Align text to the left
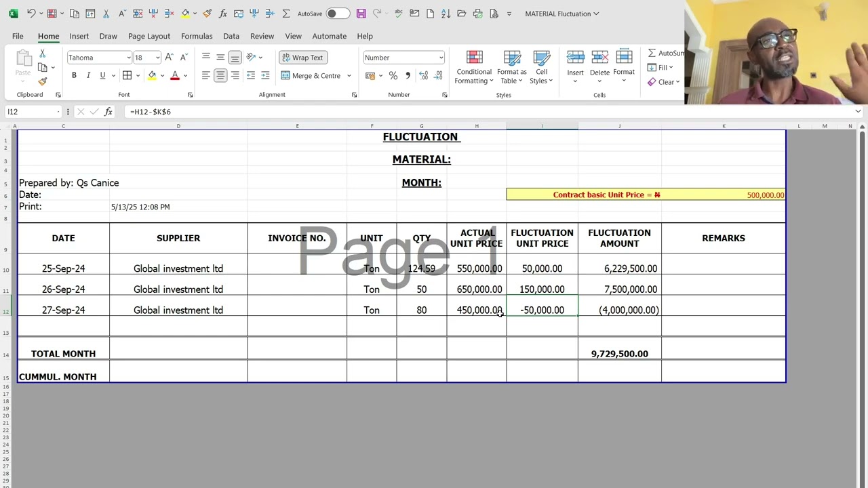This screenshot has height=488, width=868. 206,75
